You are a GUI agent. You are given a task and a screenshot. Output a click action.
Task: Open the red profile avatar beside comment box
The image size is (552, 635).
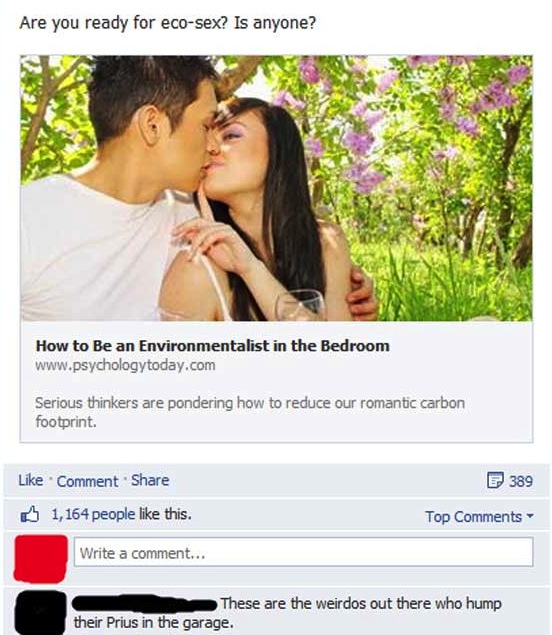[40, 558]
